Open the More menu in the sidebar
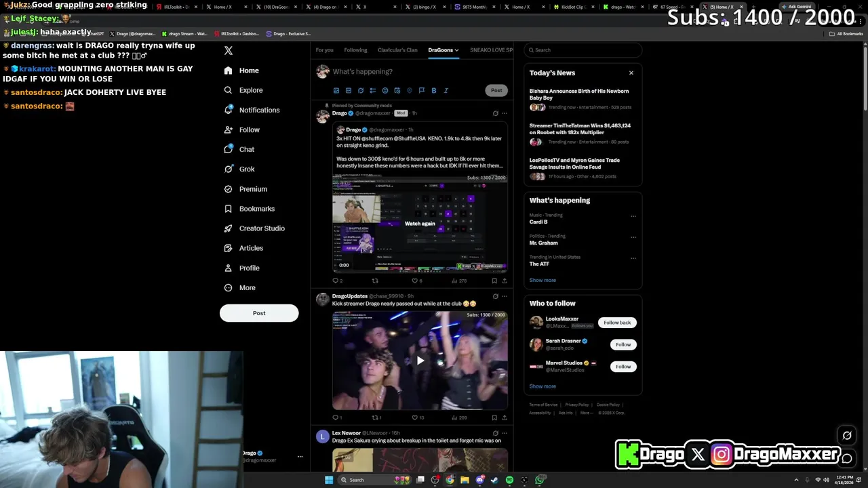 pyautogui.click(x=239, y=287)
